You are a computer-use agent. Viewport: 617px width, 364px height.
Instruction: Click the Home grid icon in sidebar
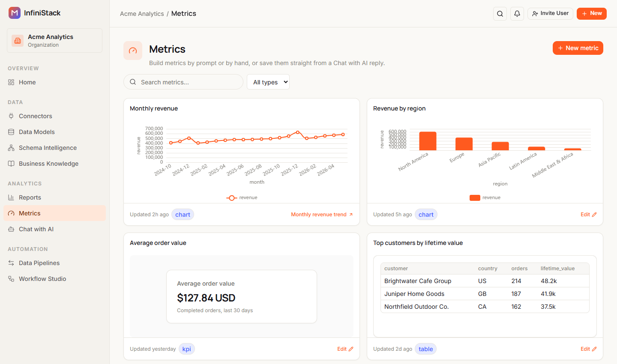point(11,82)
